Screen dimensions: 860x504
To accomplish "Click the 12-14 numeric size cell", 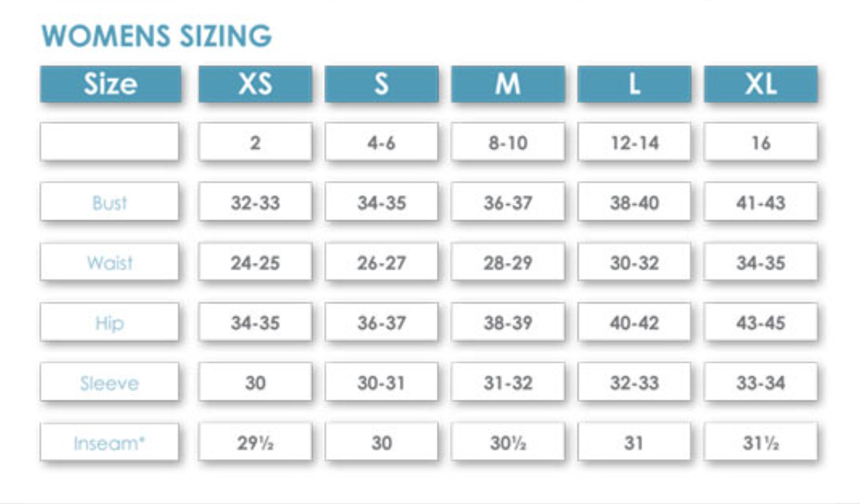I will (634, 143).
